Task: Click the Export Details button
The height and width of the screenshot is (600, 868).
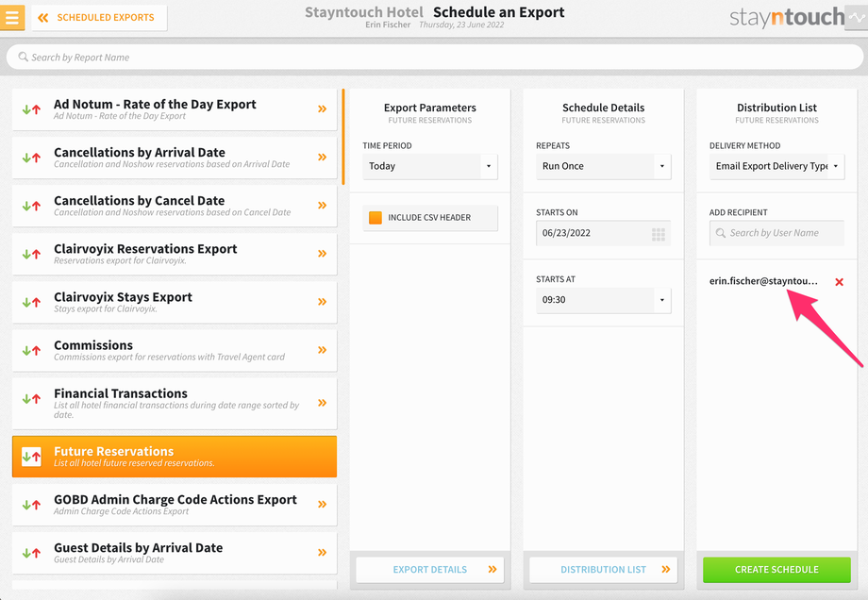Action: [x=430, y=570]
